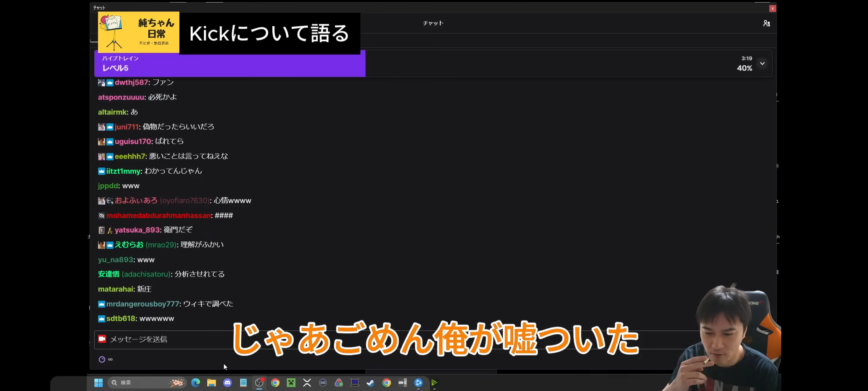Click the banana badge beside yatsuka_893
The height and width of the screenshot is (391, 868).
(110, 230)
